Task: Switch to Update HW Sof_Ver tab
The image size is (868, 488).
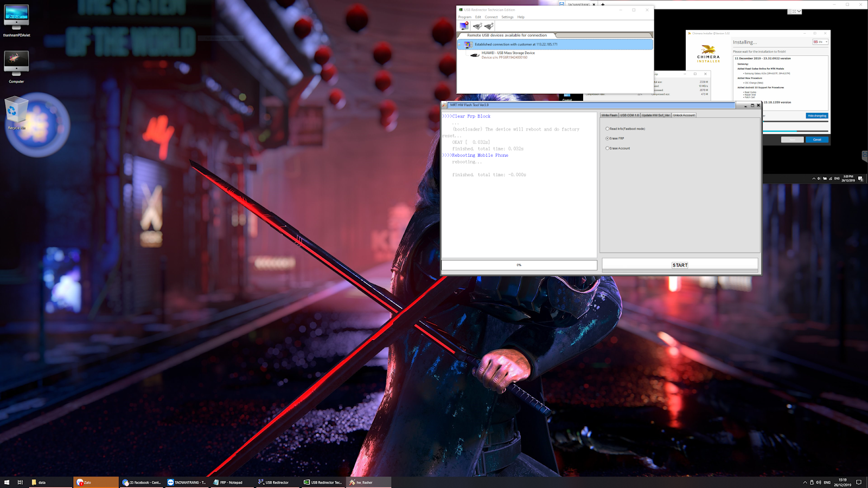Action: pos(656,115)
